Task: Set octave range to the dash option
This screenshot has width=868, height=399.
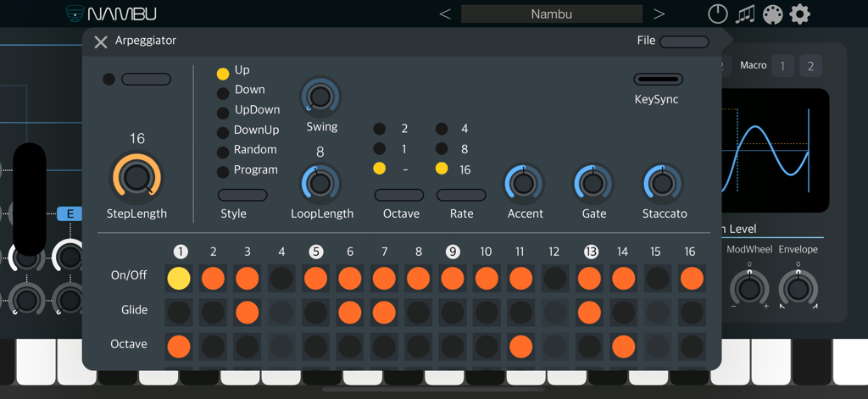Action: [379, 169]
